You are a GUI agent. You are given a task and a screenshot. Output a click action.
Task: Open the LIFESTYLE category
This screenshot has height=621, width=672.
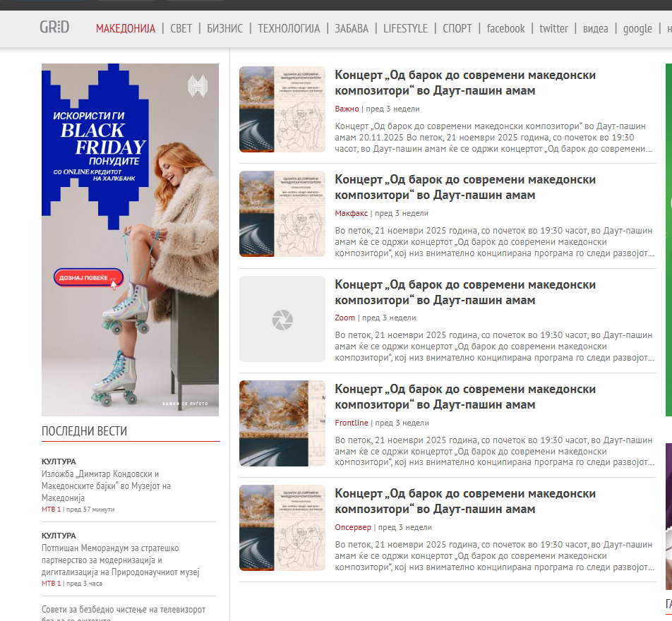[x=405, y=28]
